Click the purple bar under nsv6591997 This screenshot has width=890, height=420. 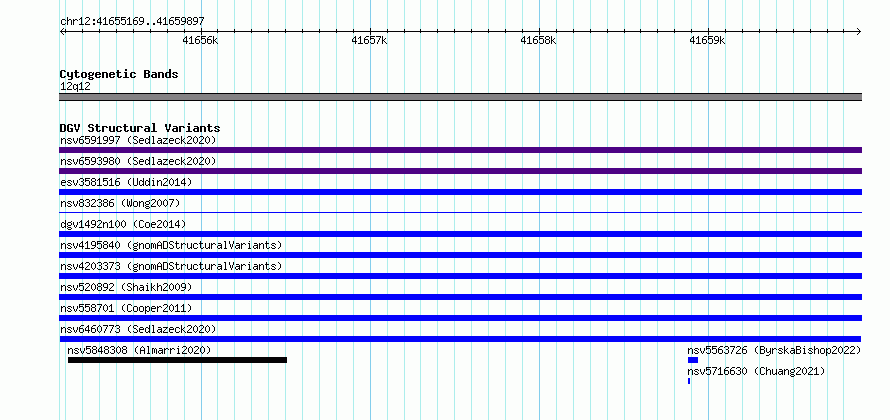(460, 150)
